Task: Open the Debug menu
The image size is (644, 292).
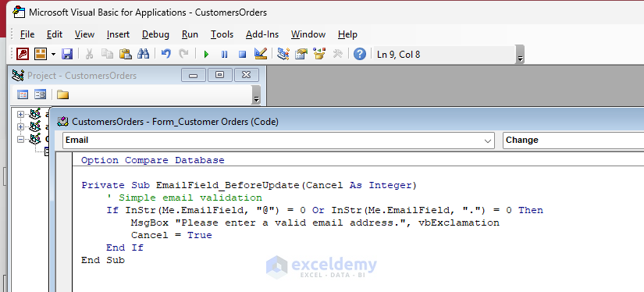Action: tap(155, 34)
